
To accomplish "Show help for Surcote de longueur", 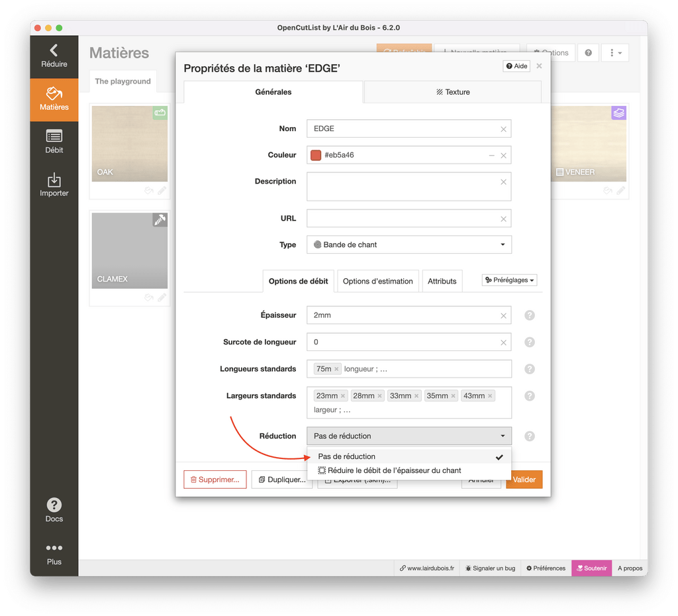I will [530, 342].
